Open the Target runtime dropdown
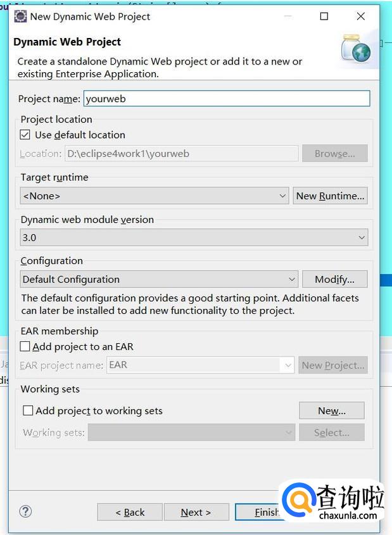The height and width of the screenshot is (535, 392). click(155, 196)
